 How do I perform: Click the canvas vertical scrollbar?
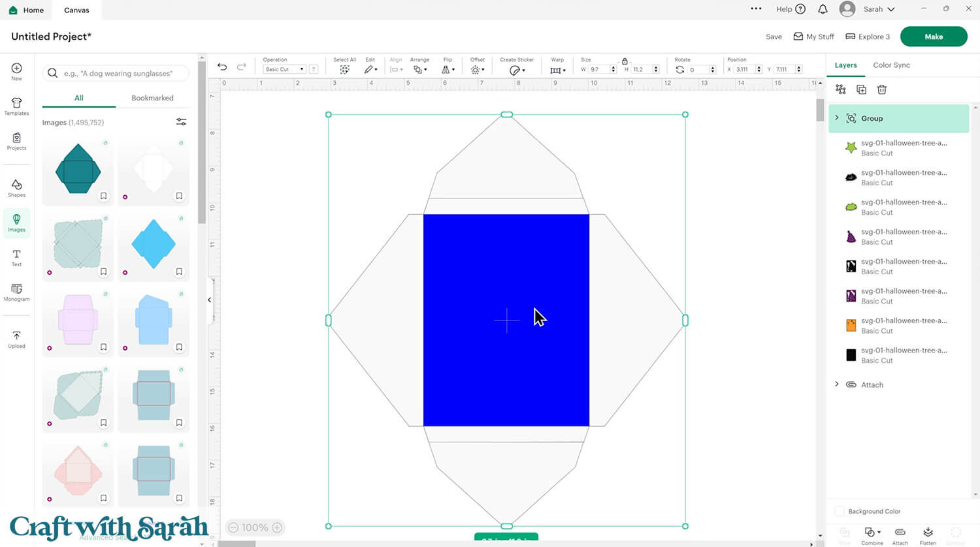pyautogui.click(x=820, y=110)
